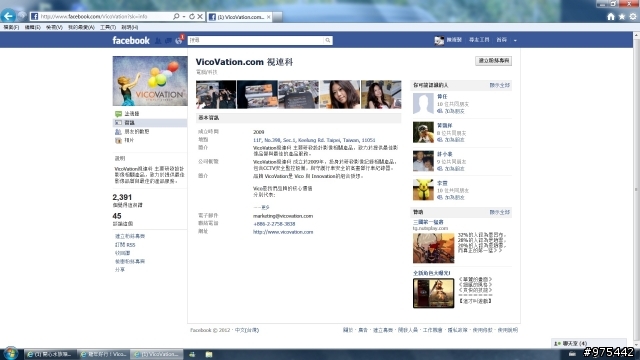Open the blank-silhouette suggested friend avatar

(423, 103)
